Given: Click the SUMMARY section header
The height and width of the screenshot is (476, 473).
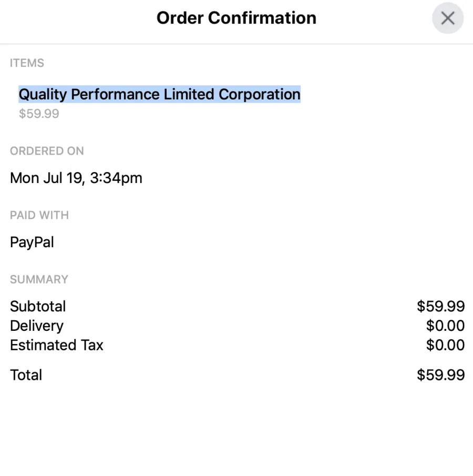Looking at the screenshot, I should (39, 279).
